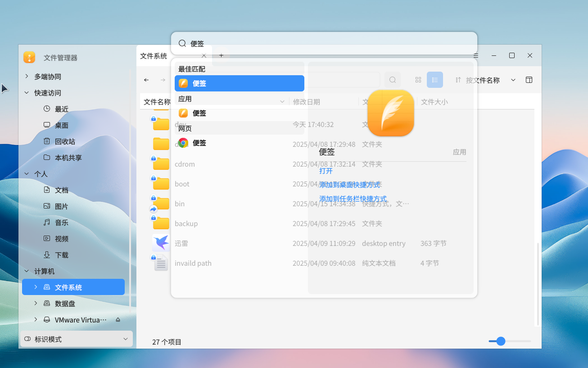Collapse the 个人 sidebar section
This screenshot has width=588, height=368.
(26, 173)
